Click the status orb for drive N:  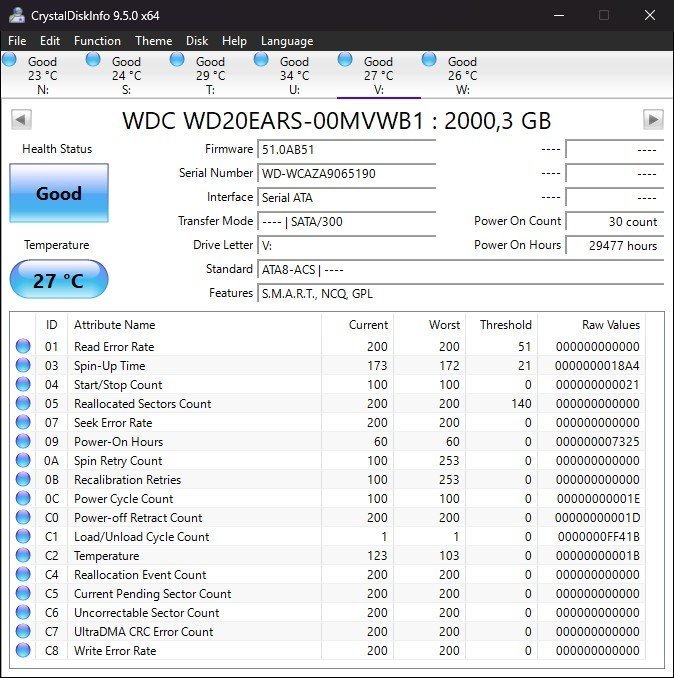[x=10, y=60]
